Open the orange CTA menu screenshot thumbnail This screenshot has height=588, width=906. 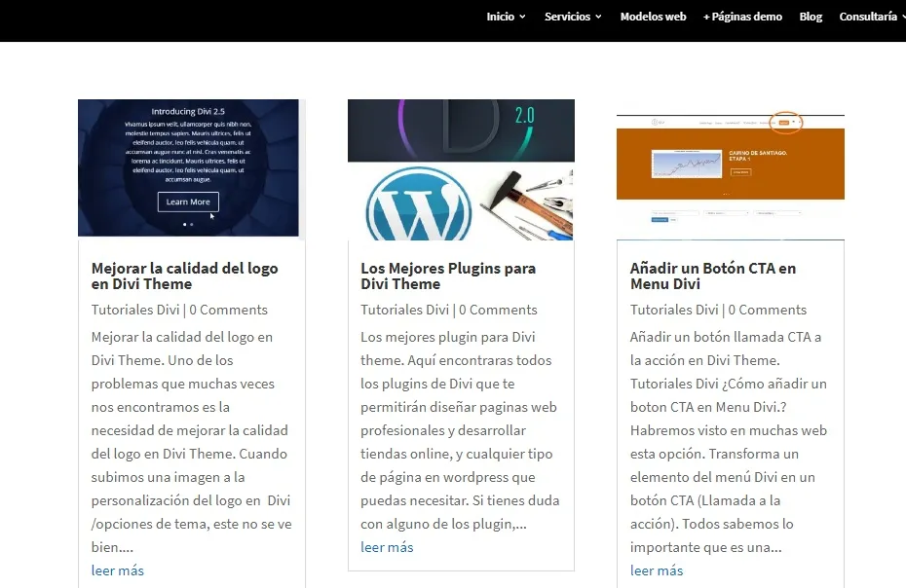click(730, 168)
